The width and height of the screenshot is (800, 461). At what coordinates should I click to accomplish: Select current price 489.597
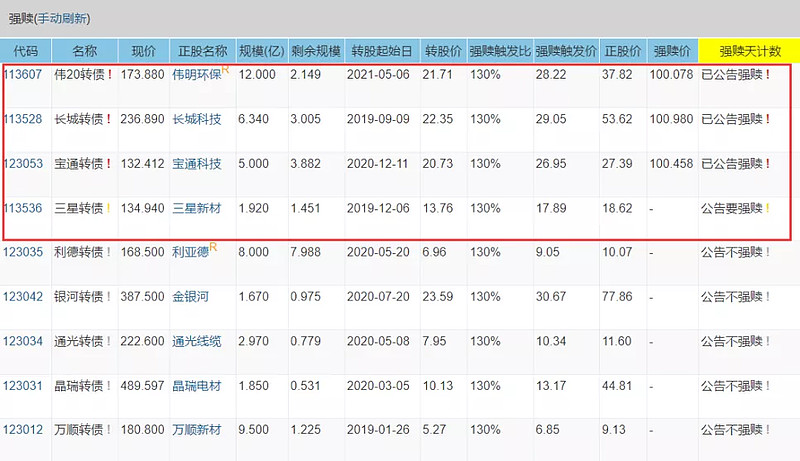click(x=142, y=386)
